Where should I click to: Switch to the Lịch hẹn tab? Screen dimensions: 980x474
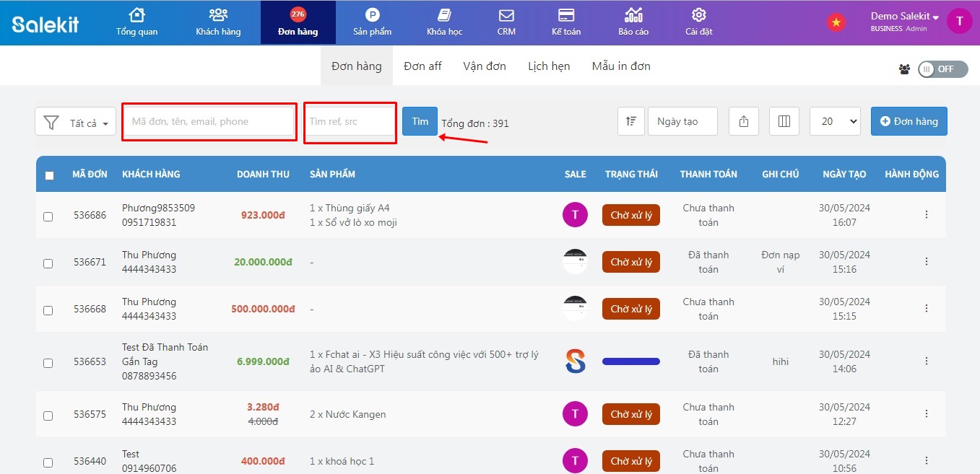tap(549, 66)
